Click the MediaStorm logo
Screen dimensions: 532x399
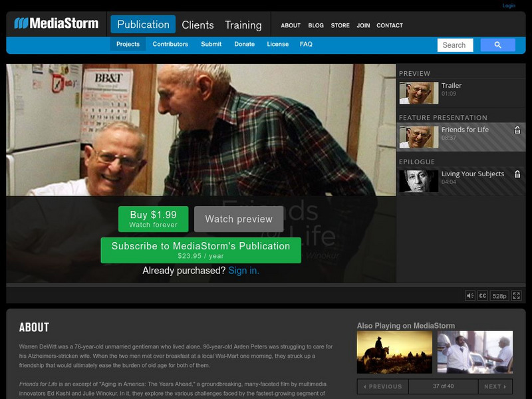coord(57,23)
